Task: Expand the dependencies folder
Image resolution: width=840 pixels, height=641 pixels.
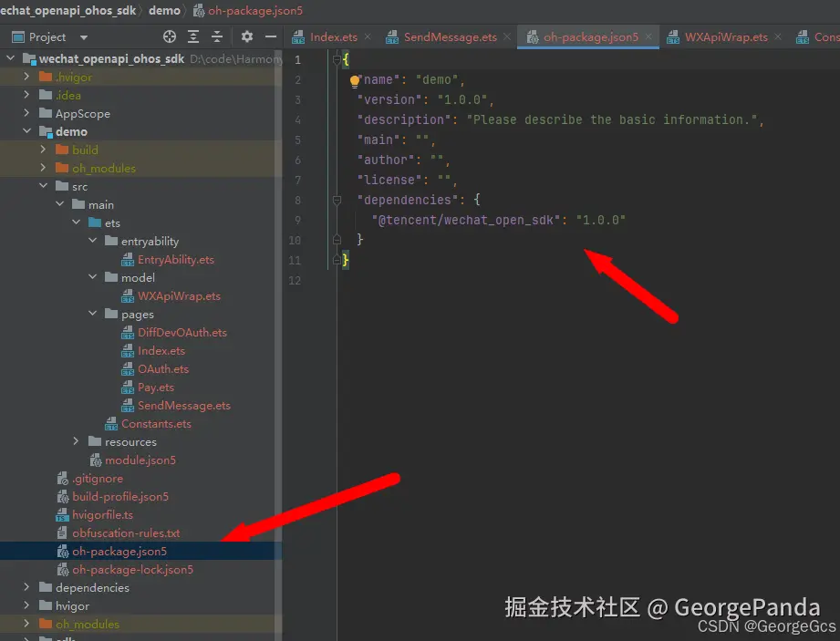Action: [26, 587]
